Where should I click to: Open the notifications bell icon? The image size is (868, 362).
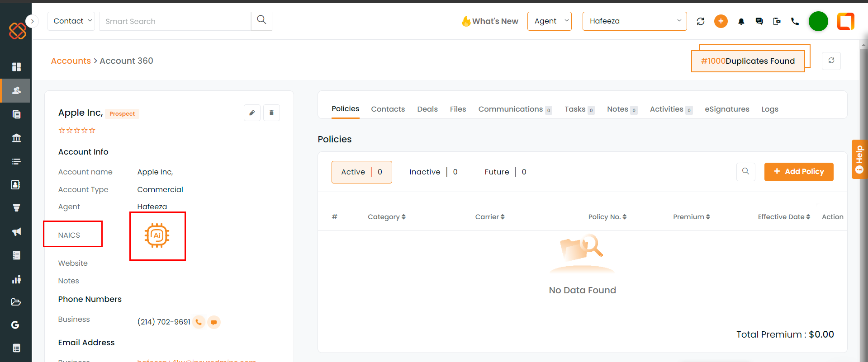(741, 21)
